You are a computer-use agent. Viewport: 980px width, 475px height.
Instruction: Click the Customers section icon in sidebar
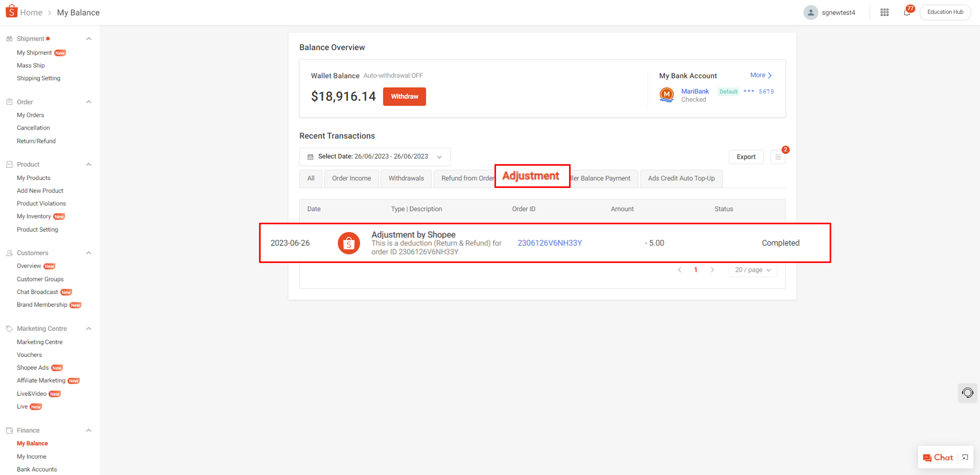pos(9,253)
